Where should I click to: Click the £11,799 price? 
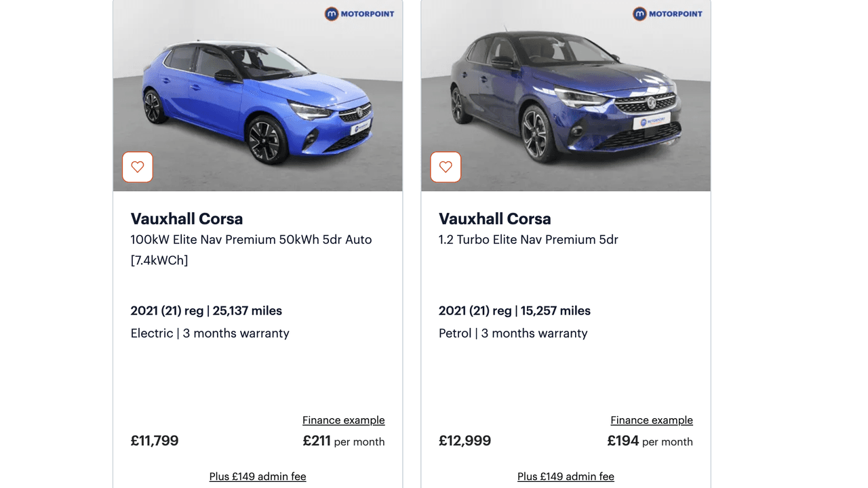pyautogui.click(x=155, y=441)
